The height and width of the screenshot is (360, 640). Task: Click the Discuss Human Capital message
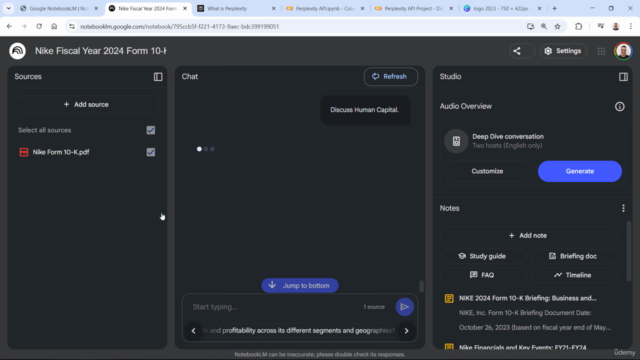click(364, 110)
